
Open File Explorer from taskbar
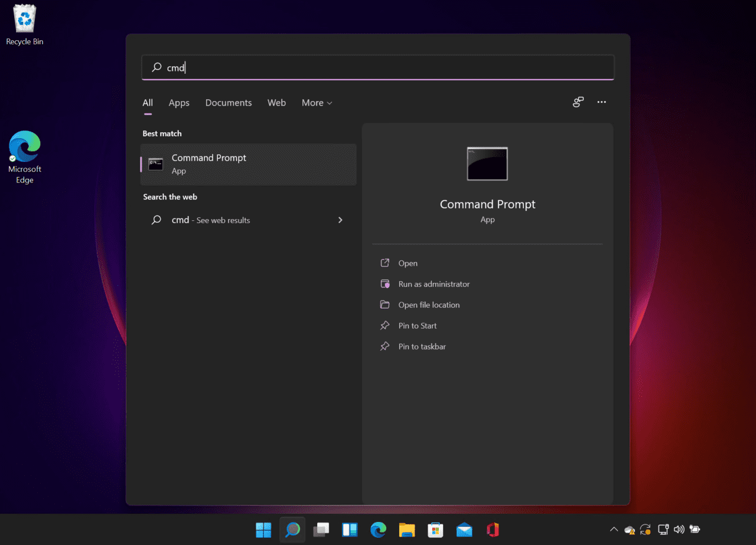coord(407,530)
